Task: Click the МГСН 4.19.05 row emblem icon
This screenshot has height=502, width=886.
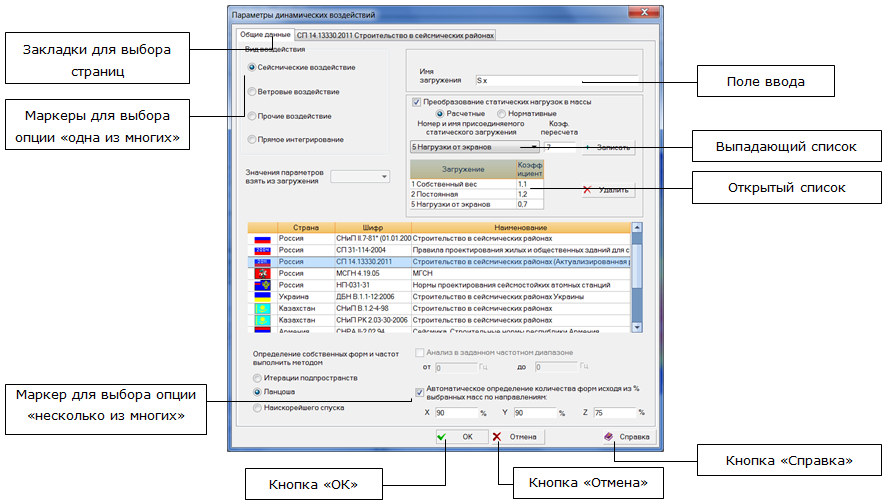Action: 262,272
